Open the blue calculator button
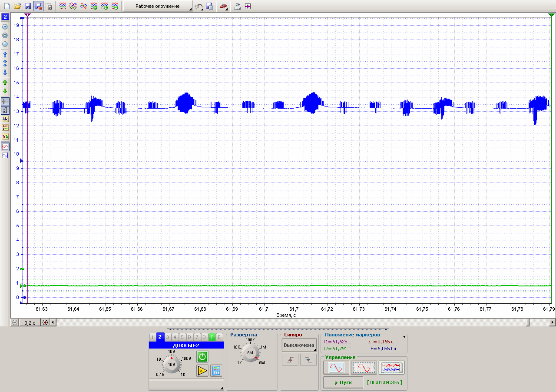Screen dimensions: 556x392 [216, 371]
